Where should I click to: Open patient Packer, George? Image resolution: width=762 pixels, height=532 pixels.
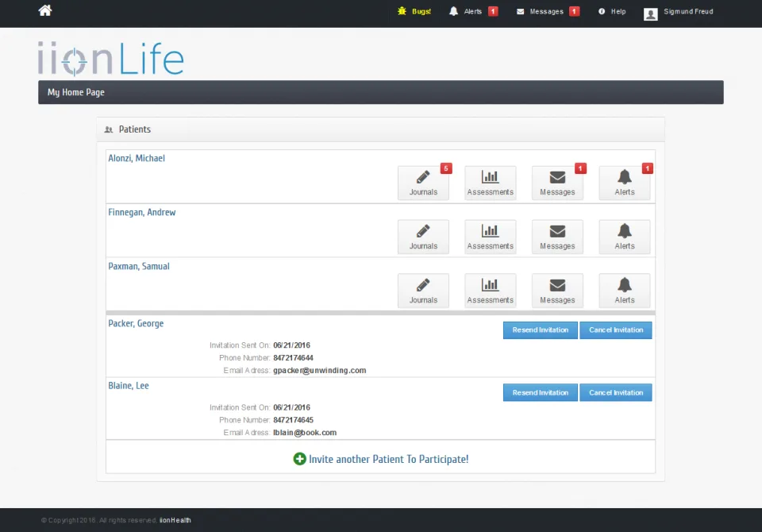point(136,323)
